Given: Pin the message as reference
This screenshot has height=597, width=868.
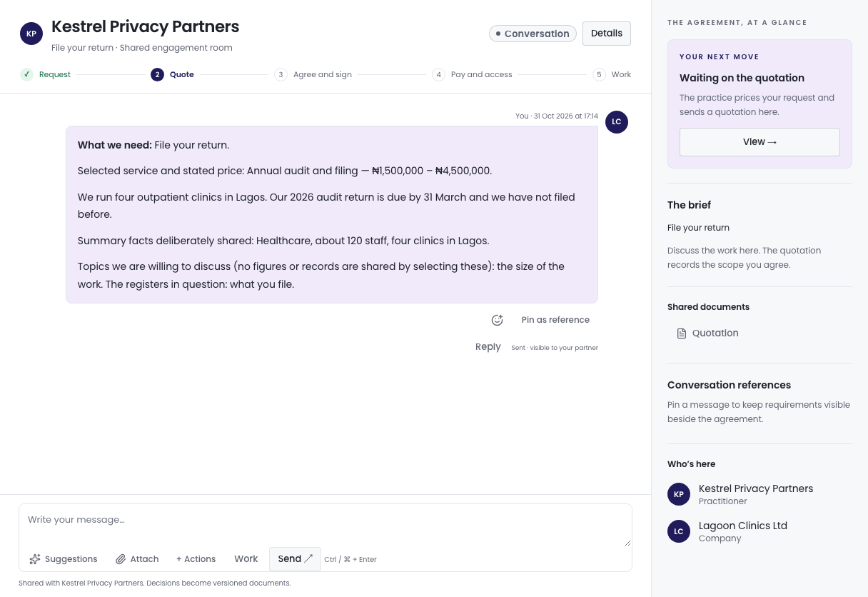Looking at the screenshot, I should pos(555,320).
